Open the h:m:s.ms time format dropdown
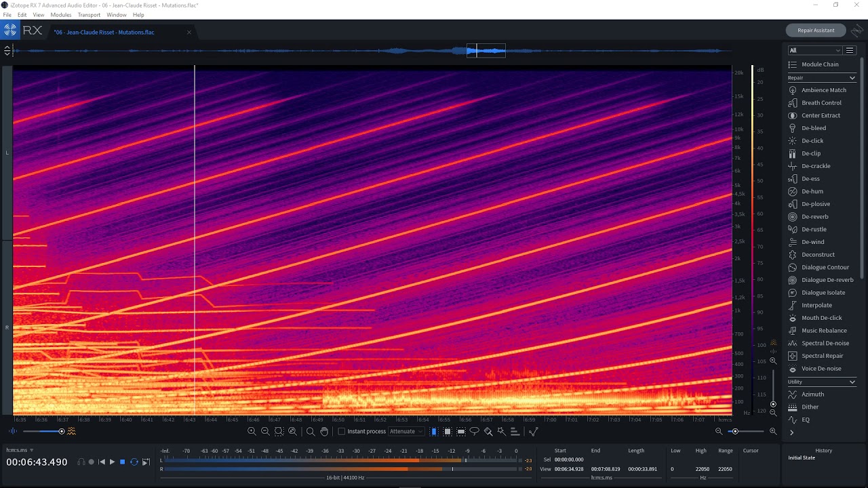This screenshot has height=488, width=868. coord(20,450)
